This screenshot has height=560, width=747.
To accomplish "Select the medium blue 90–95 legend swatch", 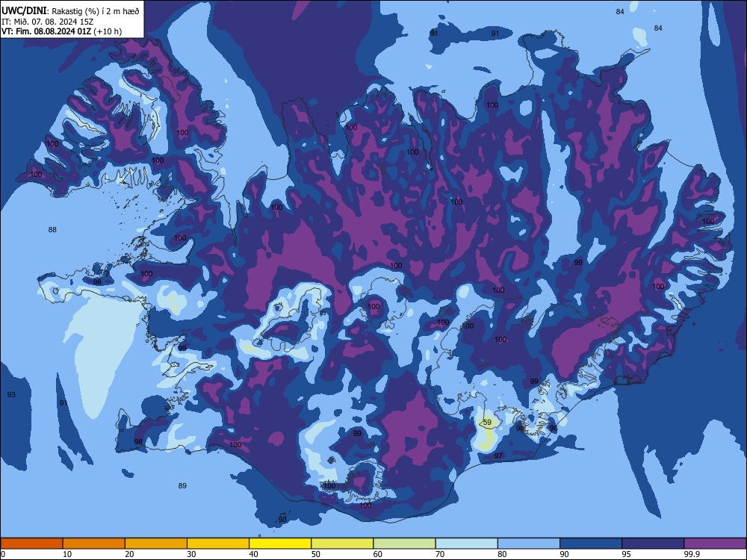I will coord(591,544).
